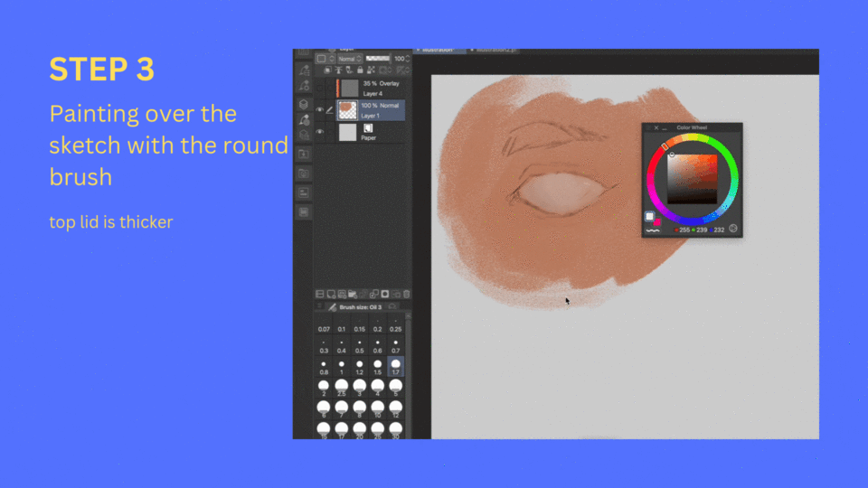This screenshot has width=868, height=488.
Task: Show hidden Layer 4 via its eye box
Action: click(319, 89)
